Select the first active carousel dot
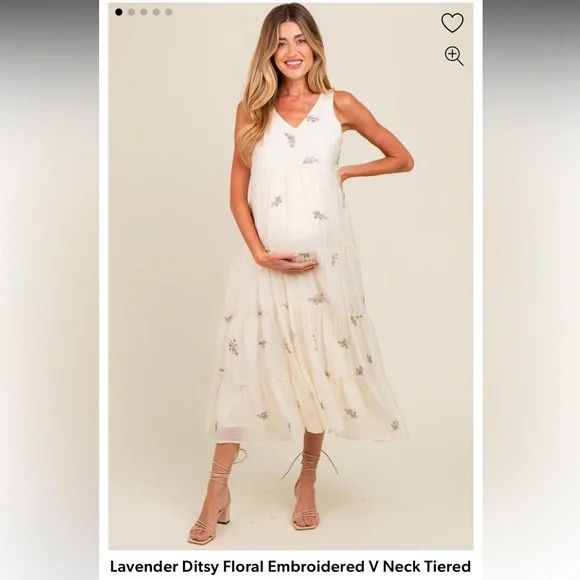580x580 pixels. click(x=119, y=12)
